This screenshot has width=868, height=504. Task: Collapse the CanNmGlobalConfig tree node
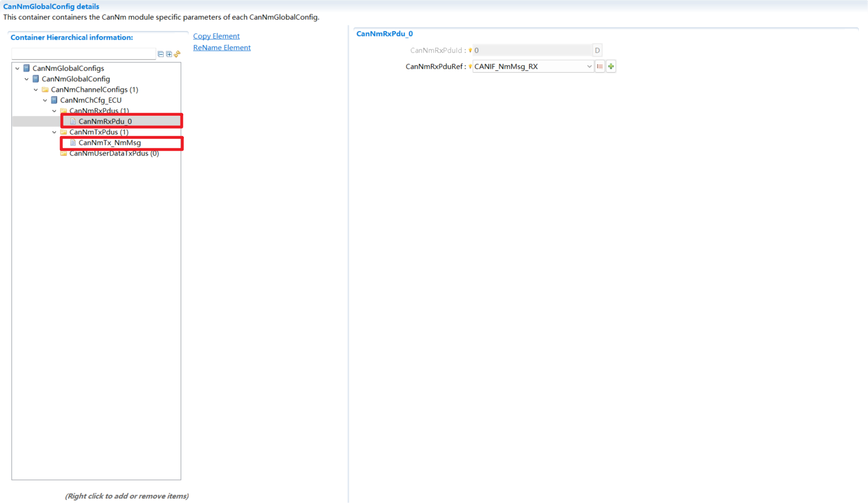pyautogui.click(x=26, y=78)
